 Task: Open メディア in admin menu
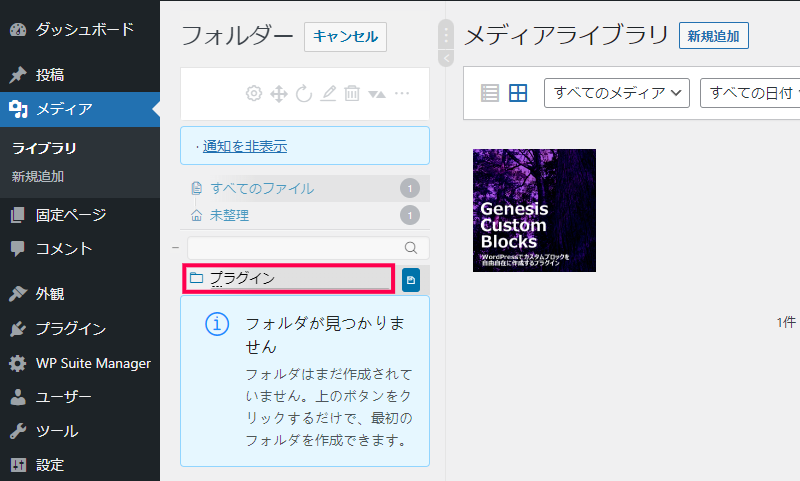point(80,109)
